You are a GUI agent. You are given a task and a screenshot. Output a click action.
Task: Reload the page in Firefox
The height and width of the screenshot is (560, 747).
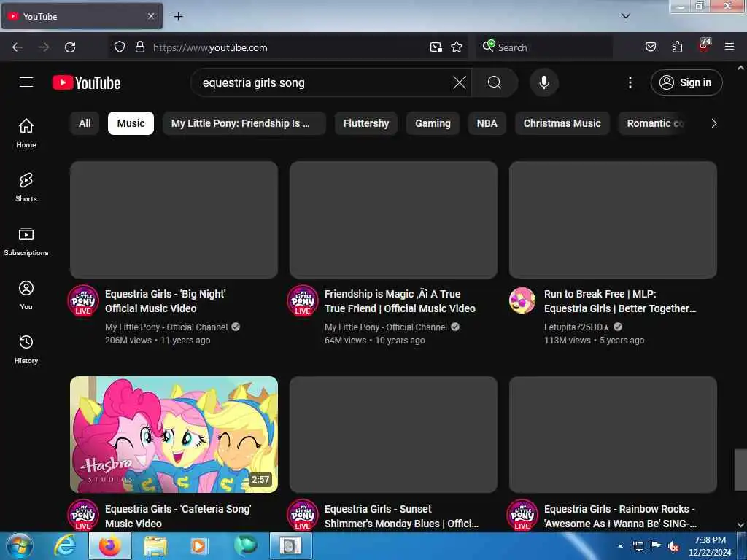point(70,47)
